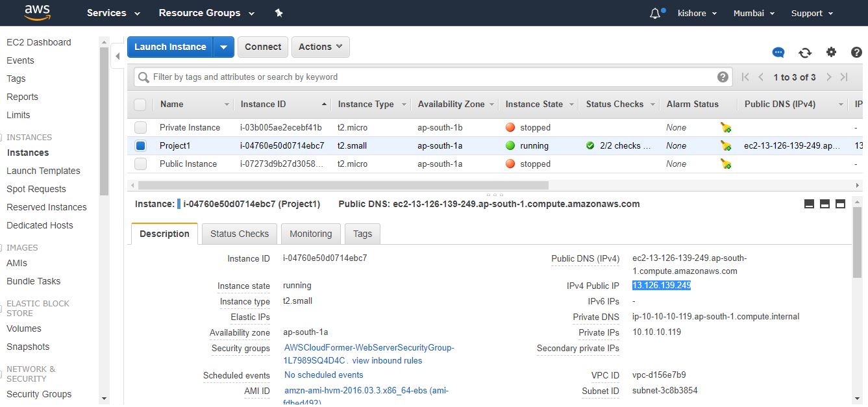Click the alarm icon for Project1
This screenshot has width=868, height=407.
pyautogui.click(x=726, y=146)
